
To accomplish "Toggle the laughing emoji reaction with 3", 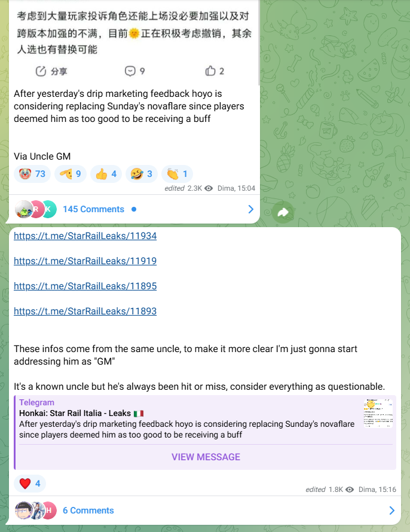I will click(142, 174).
